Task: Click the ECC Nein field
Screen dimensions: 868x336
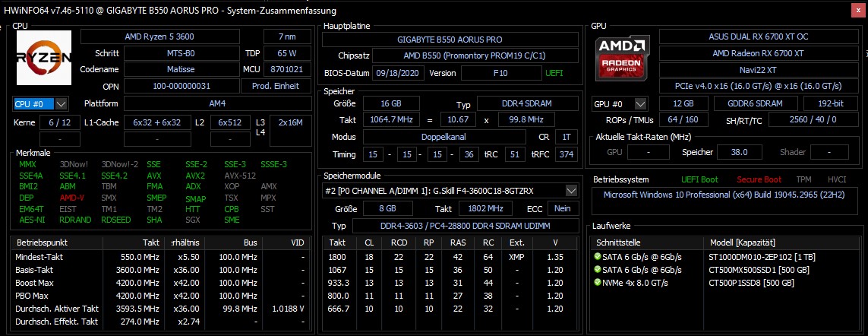Action: click(563, 208)
